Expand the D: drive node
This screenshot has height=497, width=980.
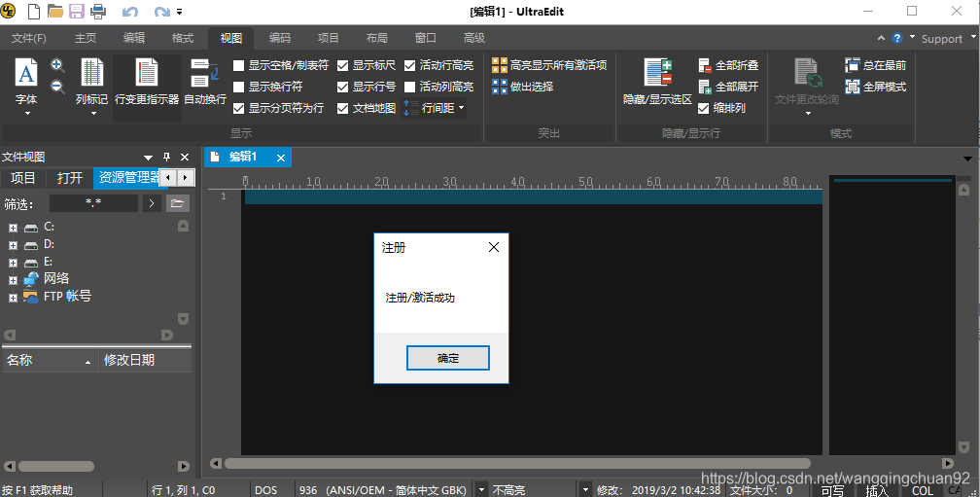(x=13, y=246)
